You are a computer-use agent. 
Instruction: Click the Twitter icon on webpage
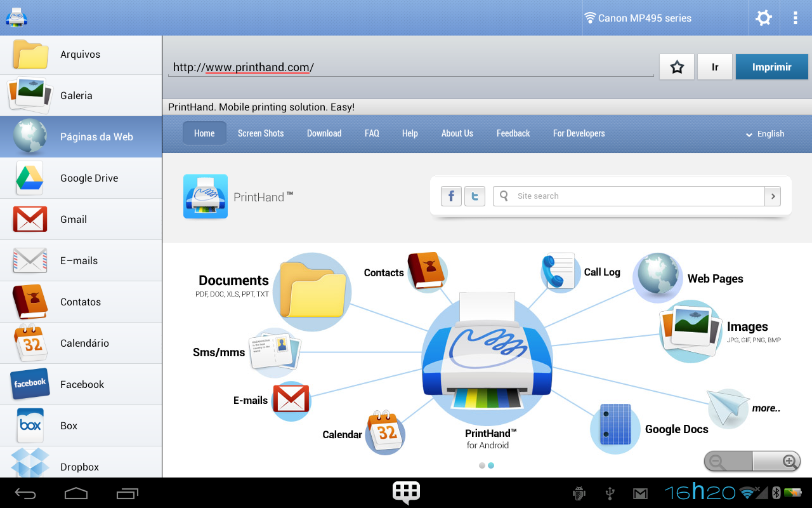[x=475, y=196]
